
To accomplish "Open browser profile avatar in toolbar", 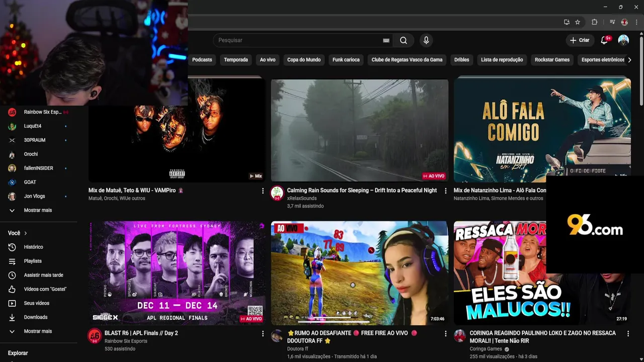I will pyautogui.click(x=624, y=22).
